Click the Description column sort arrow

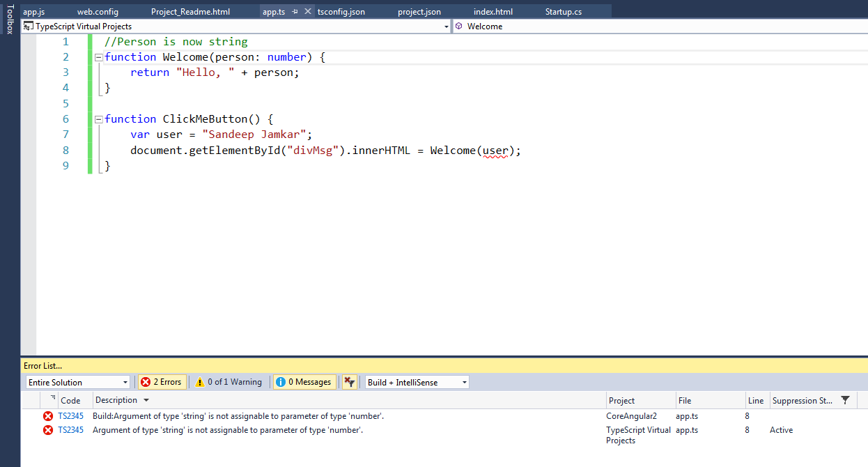pyautogui.click(x=146, y=399)
